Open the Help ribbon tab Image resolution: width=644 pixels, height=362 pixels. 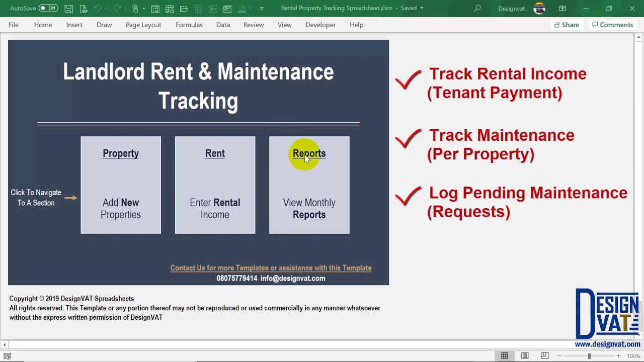click(x=356, y=25)
